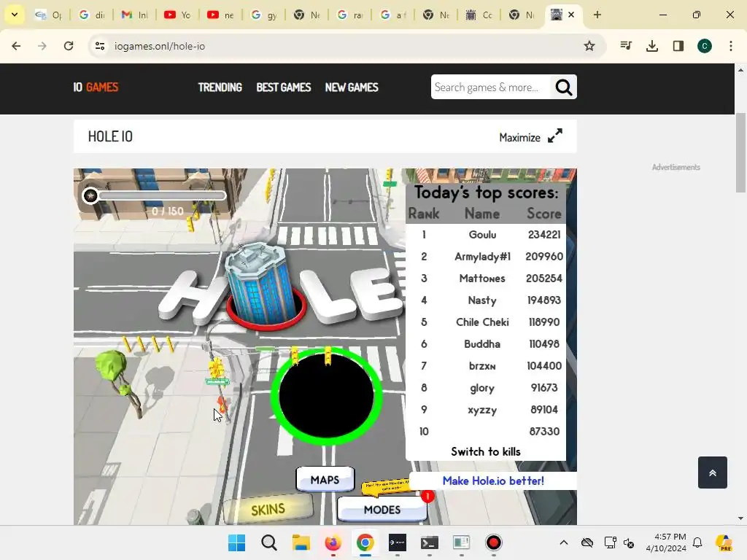This screenshot has width=747, height=560.
Task: Reload the current page
Action: click(69, 46)
